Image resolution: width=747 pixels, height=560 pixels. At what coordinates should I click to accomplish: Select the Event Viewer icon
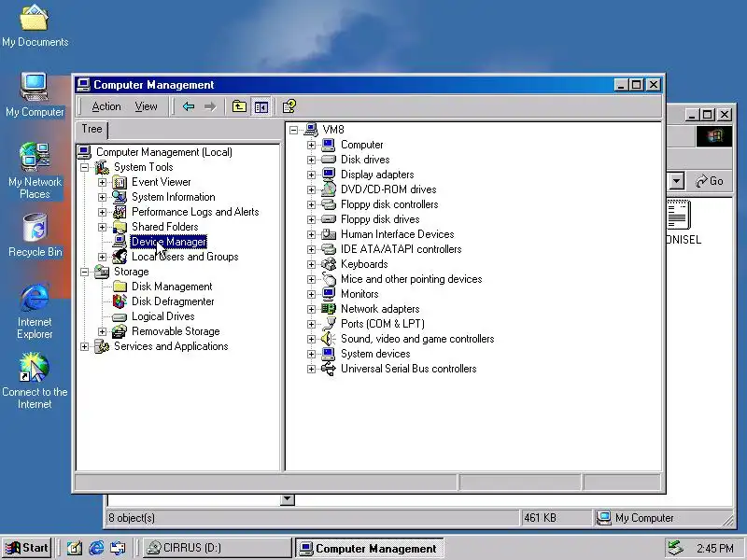pos(120,182)
